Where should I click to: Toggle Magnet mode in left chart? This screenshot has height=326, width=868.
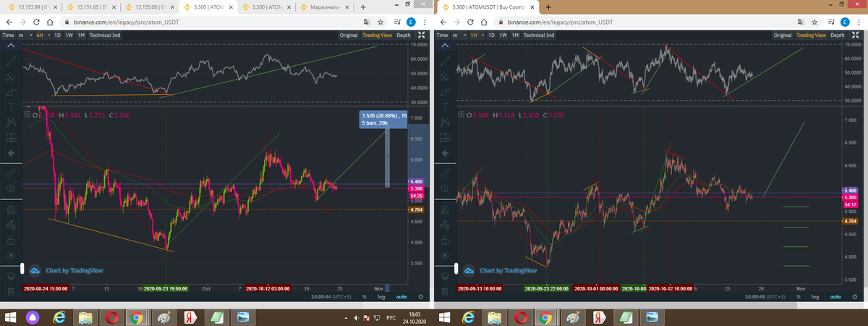tap(10, 209)
